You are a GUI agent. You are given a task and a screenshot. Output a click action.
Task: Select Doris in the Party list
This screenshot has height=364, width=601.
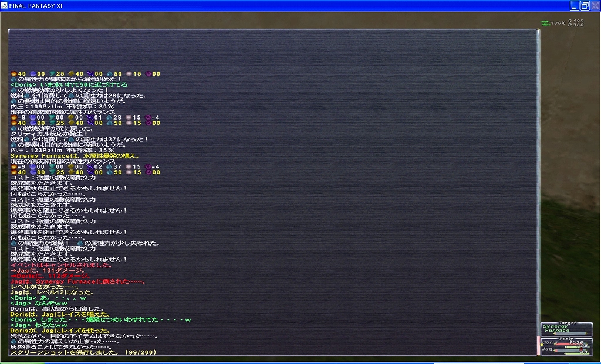(549, 342)
